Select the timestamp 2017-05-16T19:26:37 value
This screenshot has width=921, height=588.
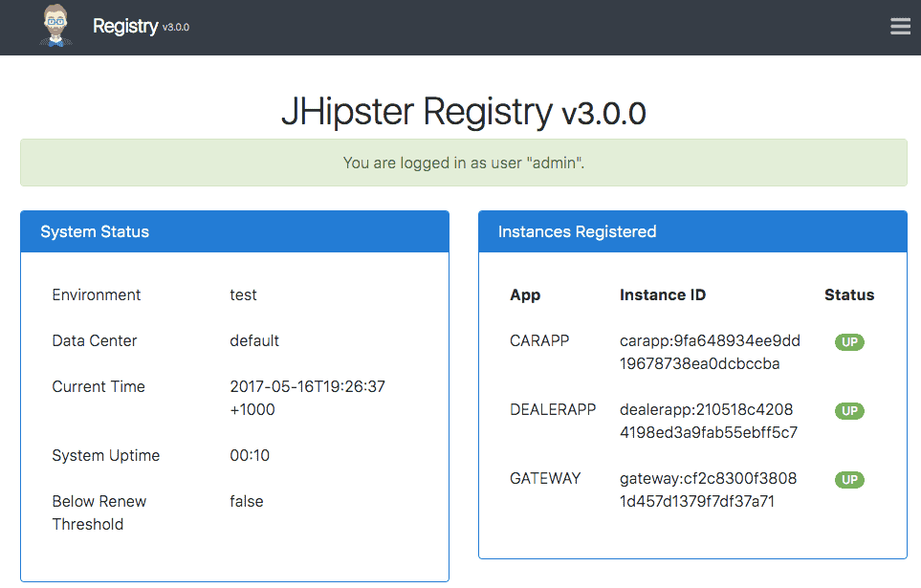307,398
